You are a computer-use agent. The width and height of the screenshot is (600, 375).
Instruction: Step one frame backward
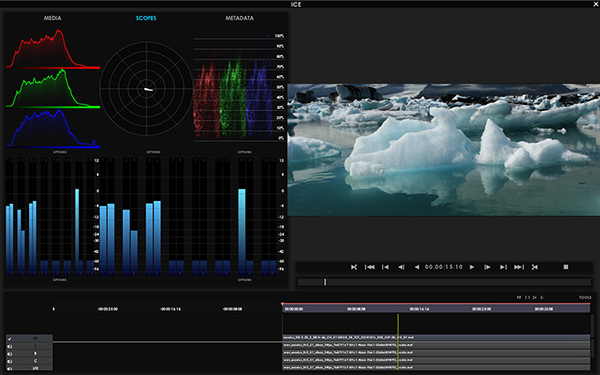401,267
